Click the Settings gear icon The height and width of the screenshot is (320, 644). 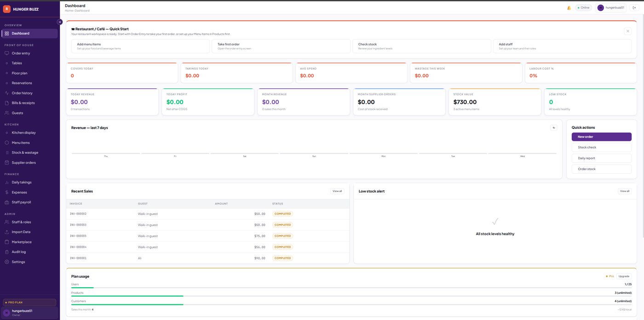pos(7,262)
